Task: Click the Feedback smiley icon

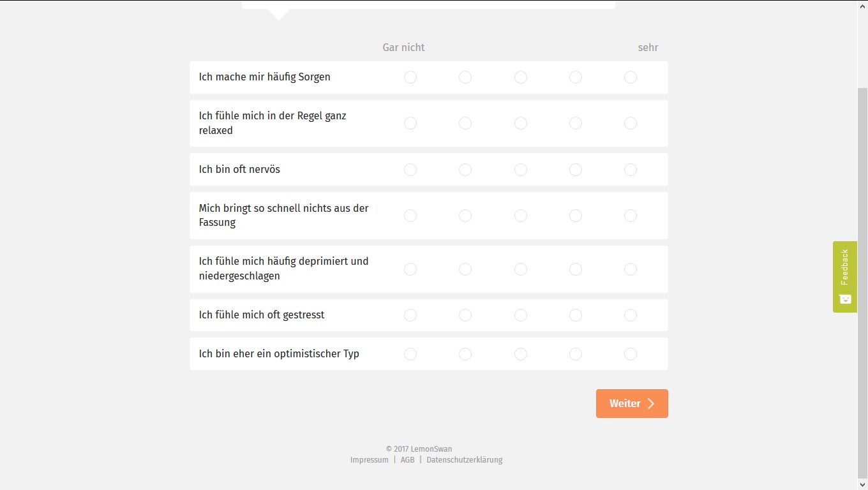Action: point(845,299)
